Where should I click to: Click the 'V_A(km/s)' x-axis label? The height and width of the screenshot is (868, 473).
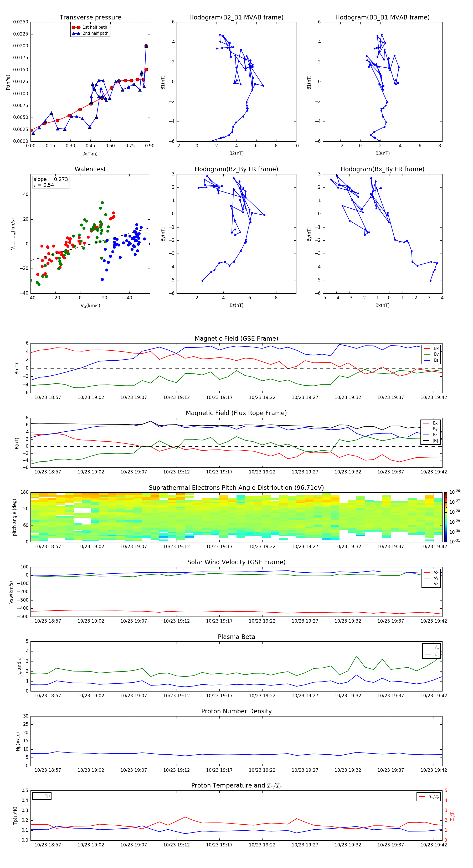[x=90, y=306]
